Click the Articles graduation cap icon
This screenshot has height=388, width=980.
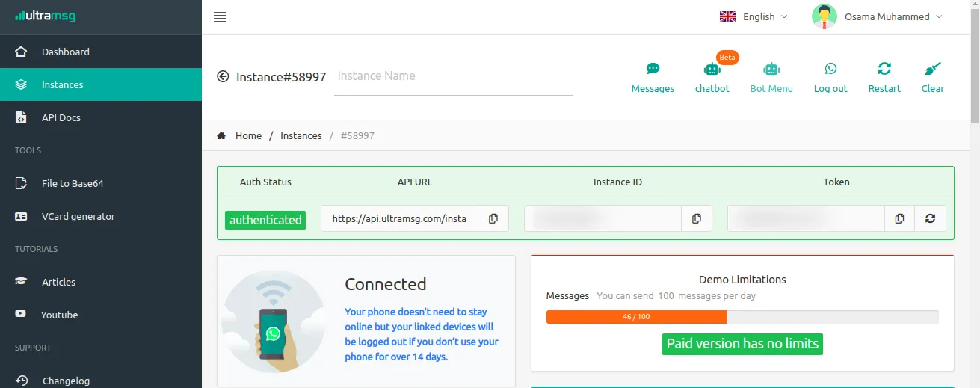(21, 282)
